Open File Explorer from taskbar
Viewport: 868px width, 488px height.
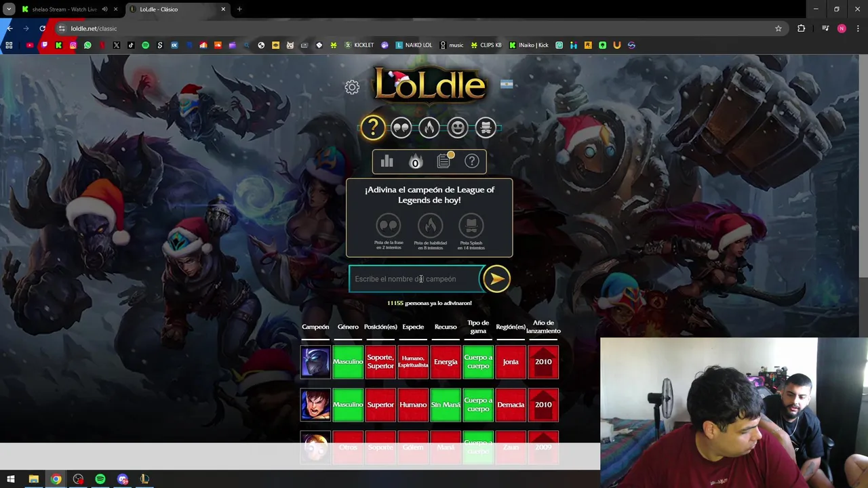pyautogui.click(x=33, y=479)
